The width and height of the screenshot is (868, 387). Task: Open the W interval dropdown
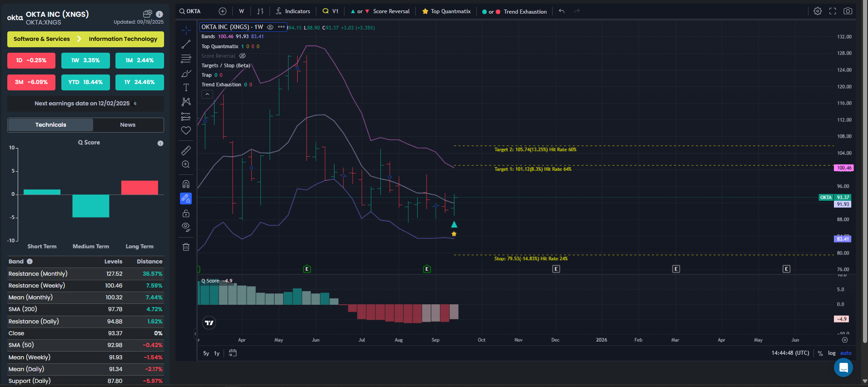[241, 11]
